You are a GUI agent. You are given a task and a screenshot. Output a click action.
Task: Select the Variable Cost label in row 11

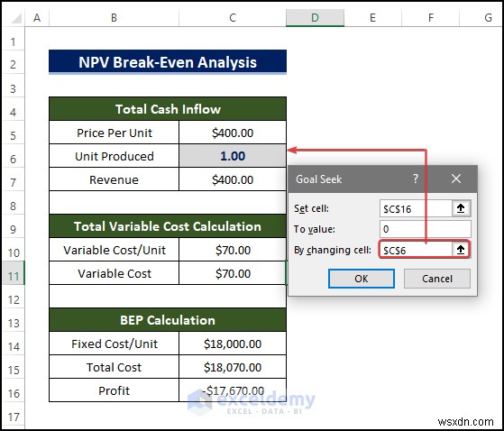coord(115,273)
